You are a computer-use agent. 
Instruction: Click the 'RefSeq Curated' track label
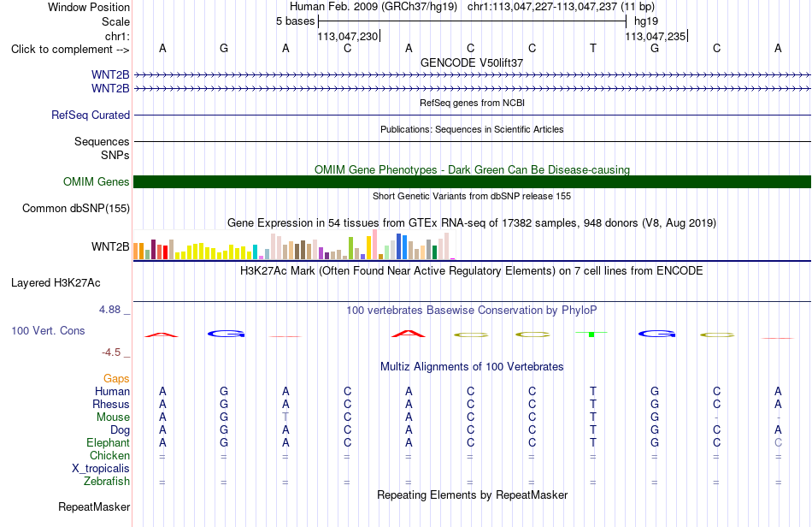[x=90, y=115]
